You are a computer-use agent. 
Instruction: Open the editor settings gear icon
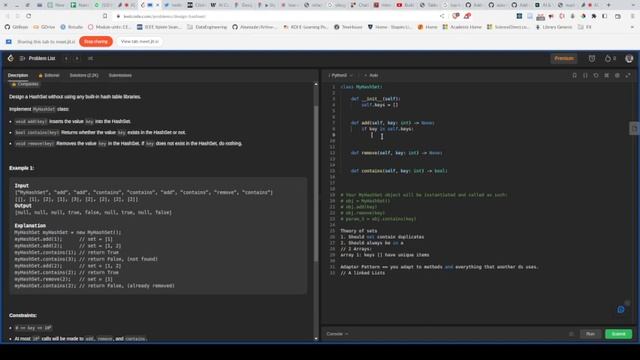[617, 76]
